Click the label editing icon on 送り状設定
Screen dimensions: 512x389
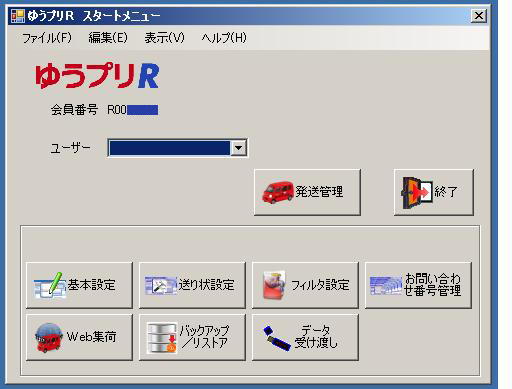point(161,285)
